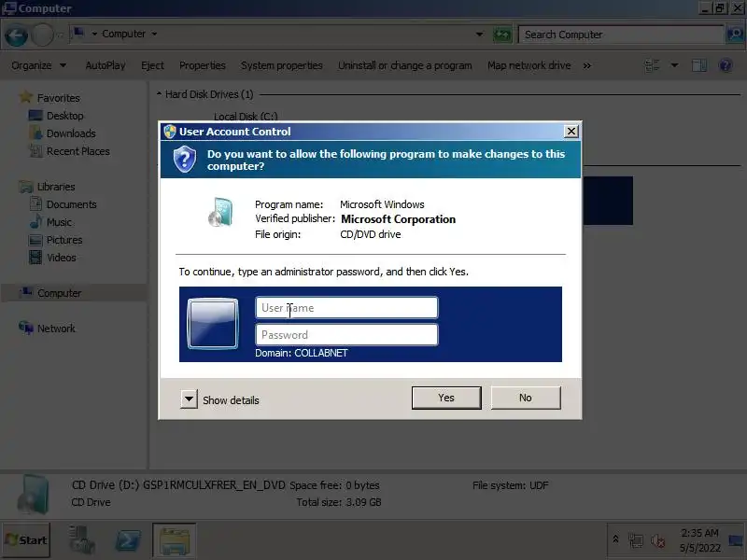Viewport: 747px width, 560px height.
Task: Click the Forward arrow in Computer window
Action: pos(42,35)
